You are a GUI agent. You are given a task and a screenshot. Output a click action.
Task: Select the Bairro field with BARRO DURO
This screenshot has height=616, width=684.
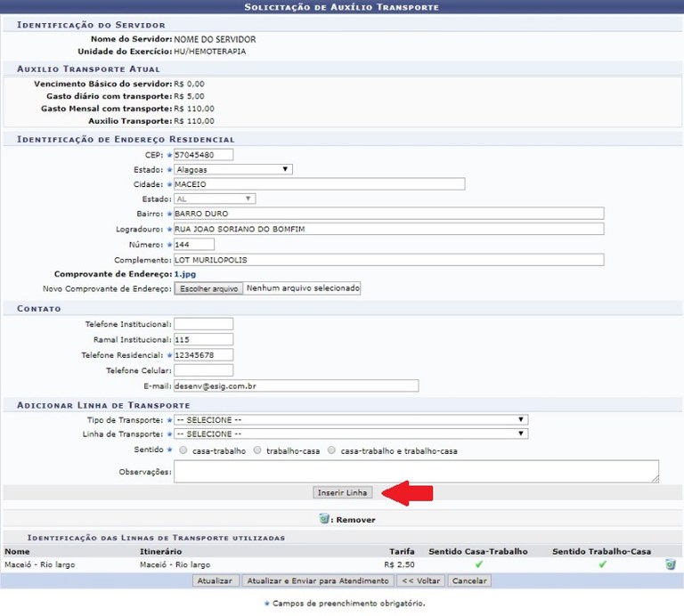[388, 214]
